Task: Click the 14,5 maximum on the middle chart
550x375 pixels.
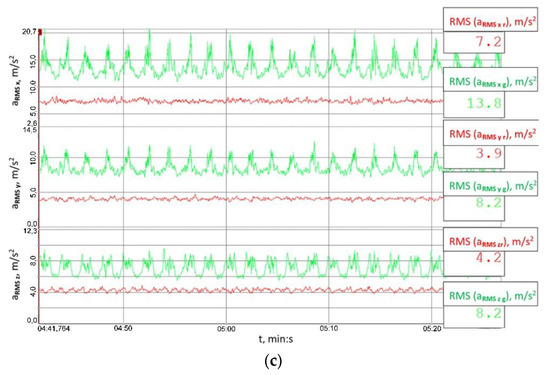Action: click(x=29, y=130)
